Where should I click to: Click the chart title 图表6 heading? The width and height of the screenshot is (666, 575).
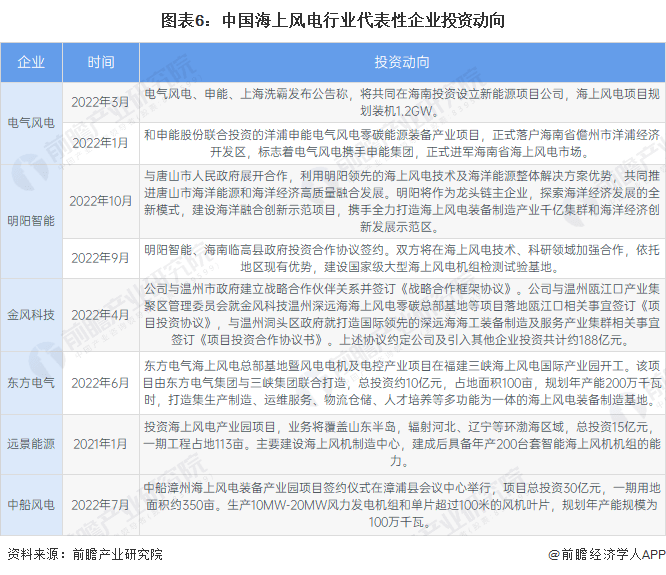point(333,19)
